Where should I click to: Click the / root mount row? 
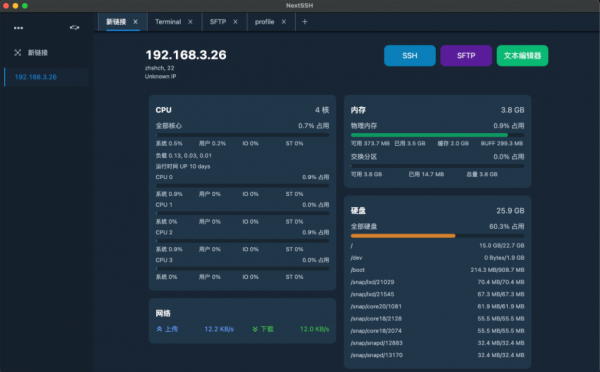[x=437, y=245]
